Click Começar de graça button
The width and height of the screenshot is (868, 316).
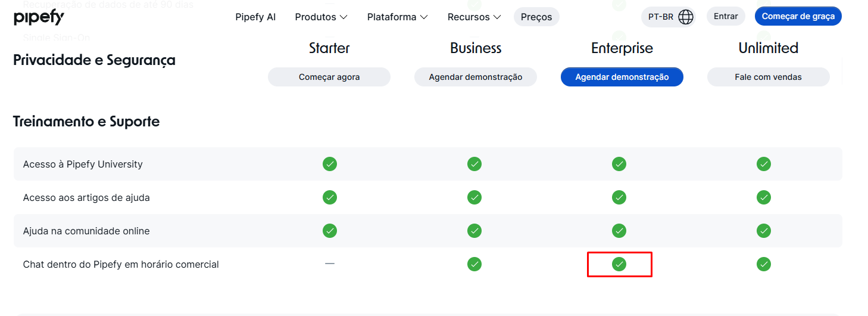coord(798,16)
